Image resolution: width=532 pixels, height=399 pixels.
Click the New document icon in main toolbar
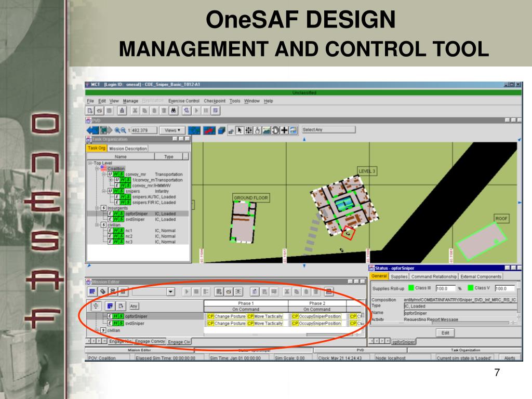(90, 111)
